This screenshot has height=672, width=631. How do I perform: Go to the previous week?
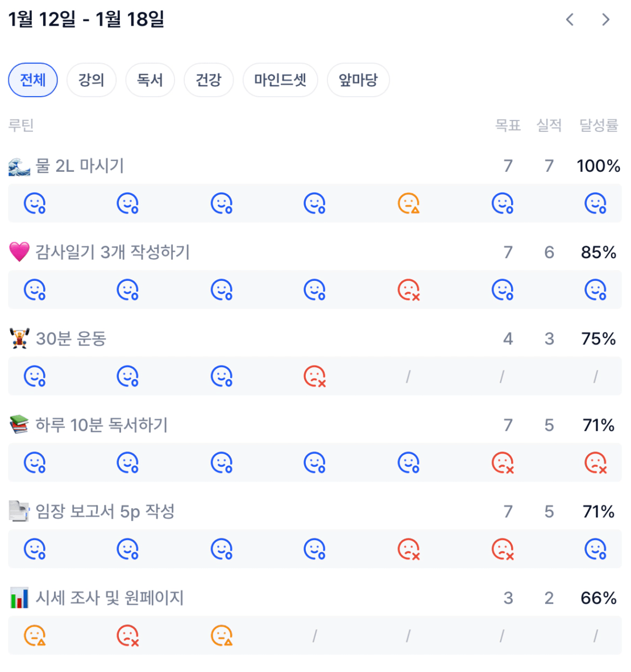click(x=570, y=20)
